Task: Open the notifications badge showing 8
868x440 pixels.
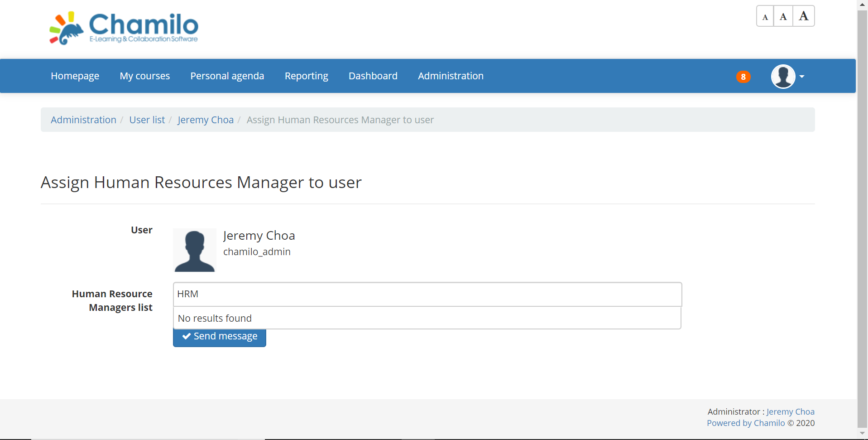Action: [743, 77]
